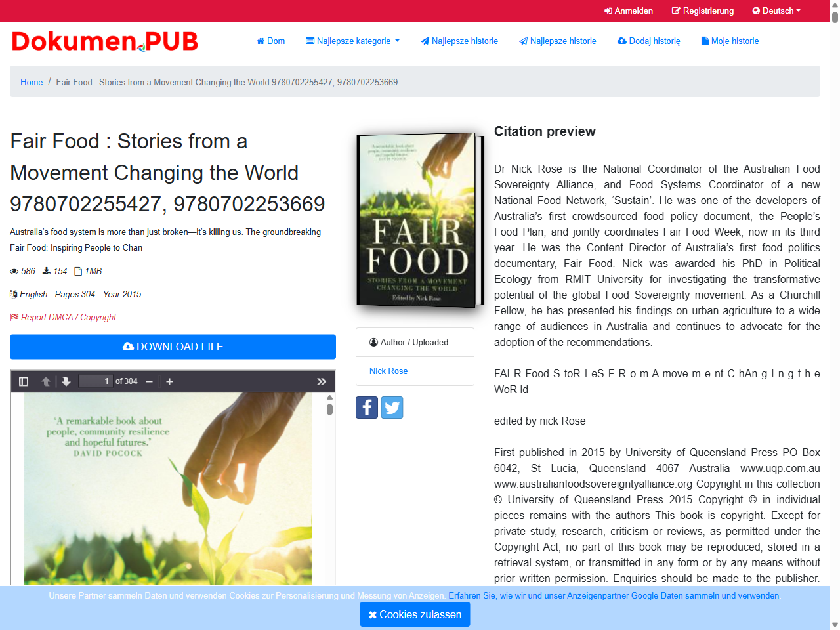Open Najlepsze historie with filled paper-plane icon

tap(459, 41)
